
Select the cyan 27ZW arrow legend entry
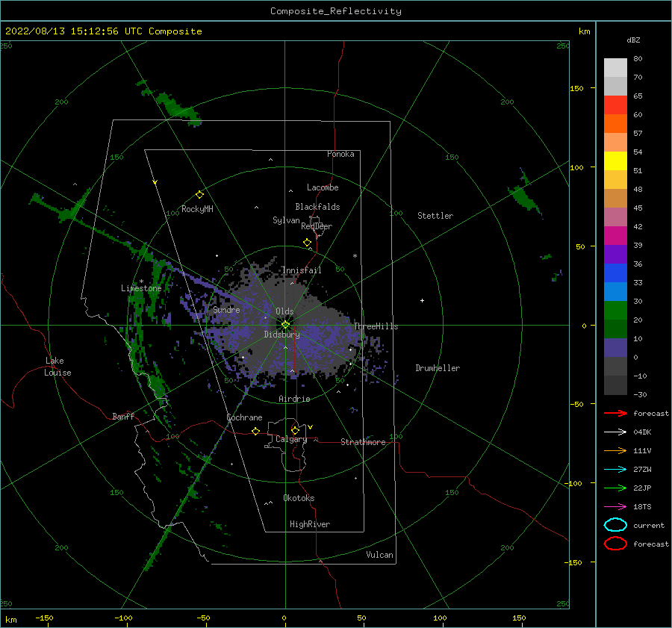pyautogui.click(x=615, y=470)
